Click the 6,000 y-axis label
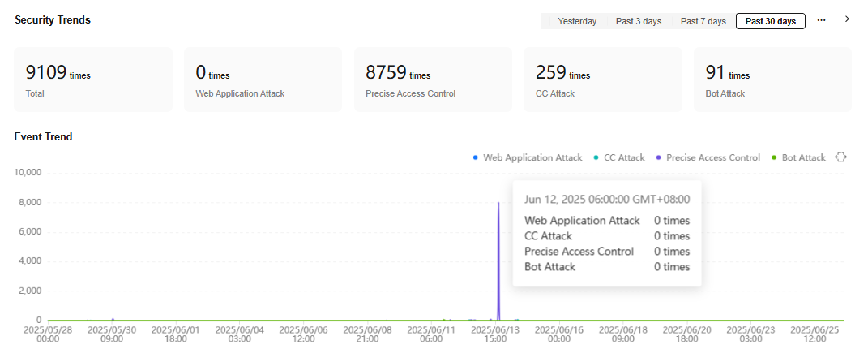The width and height of the screenshot is (868, 353). [x=29, y=231]
